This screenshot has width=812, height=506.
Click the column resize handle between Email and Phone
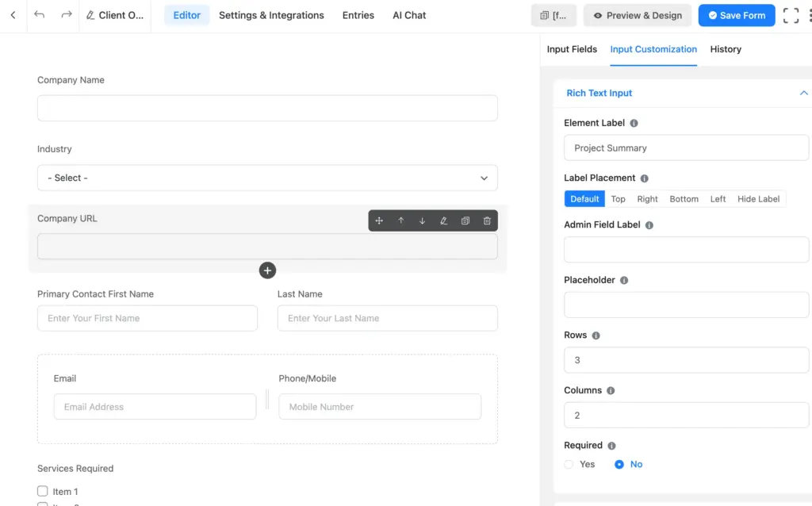coord(267,399)
